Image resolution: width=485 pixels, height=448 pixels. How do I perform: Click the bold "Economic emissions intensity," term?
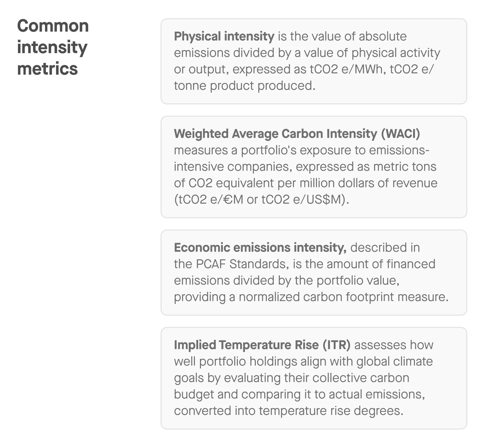point(260,247)
